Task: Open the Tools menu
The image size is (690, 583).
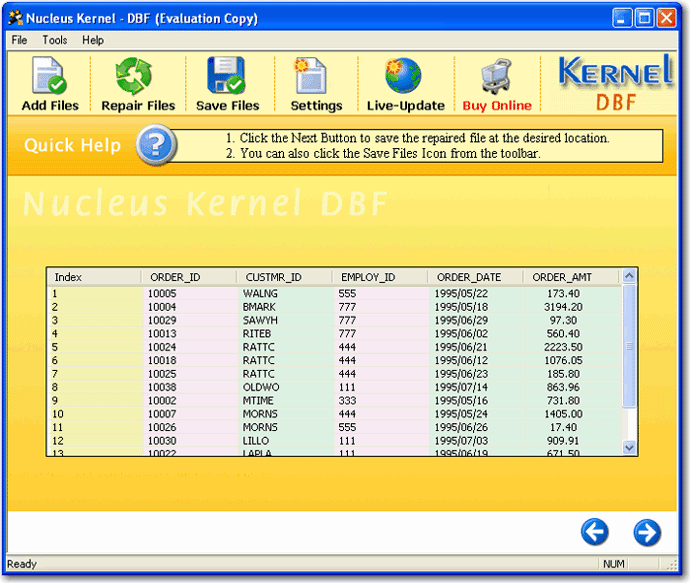Action: [x=55, y=40]
